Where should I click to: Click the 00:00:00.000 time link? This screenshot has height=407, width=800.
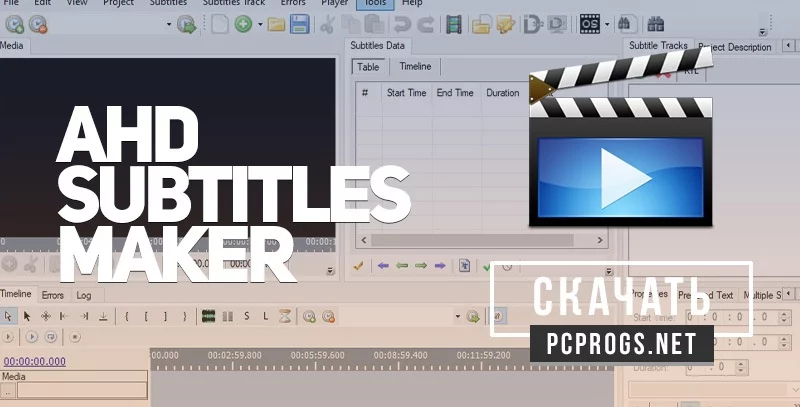pos(35,362)
